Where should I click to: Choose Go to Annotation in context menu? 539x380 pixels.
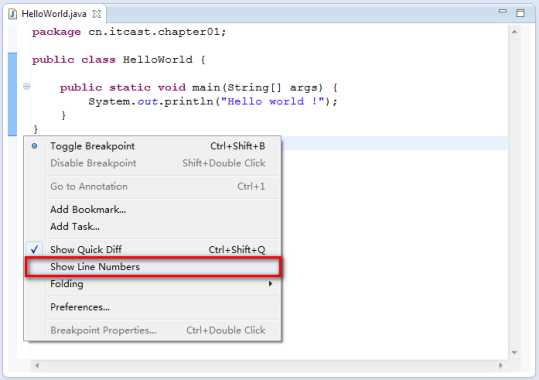click(153, 186)
